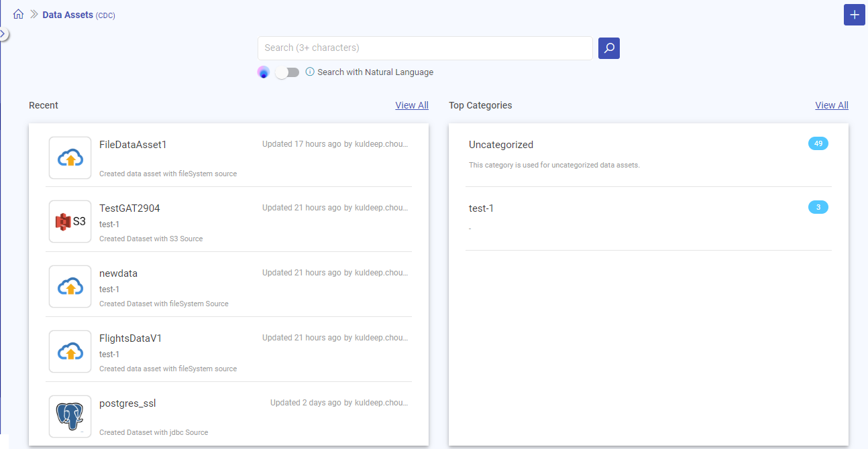
Task: Click the S3 icon for TestGAT2904
Action: click(x=70, y=221)
